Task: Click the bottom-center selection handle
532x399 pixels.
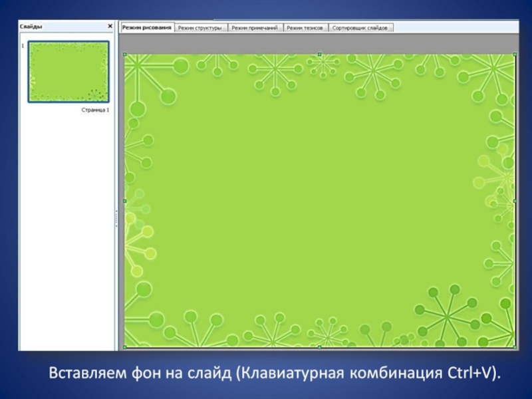Action: 319,346
